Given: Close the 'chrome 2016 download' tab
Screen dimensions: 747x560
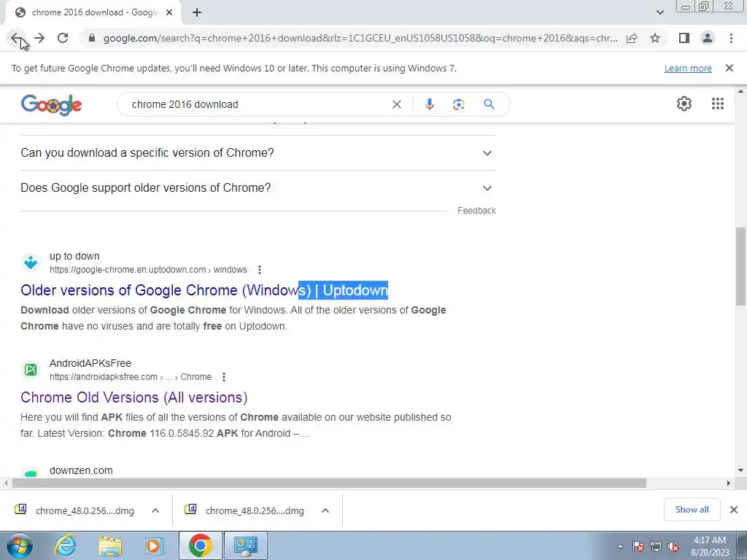Looking at the screenshot, I should coord(169,12).
